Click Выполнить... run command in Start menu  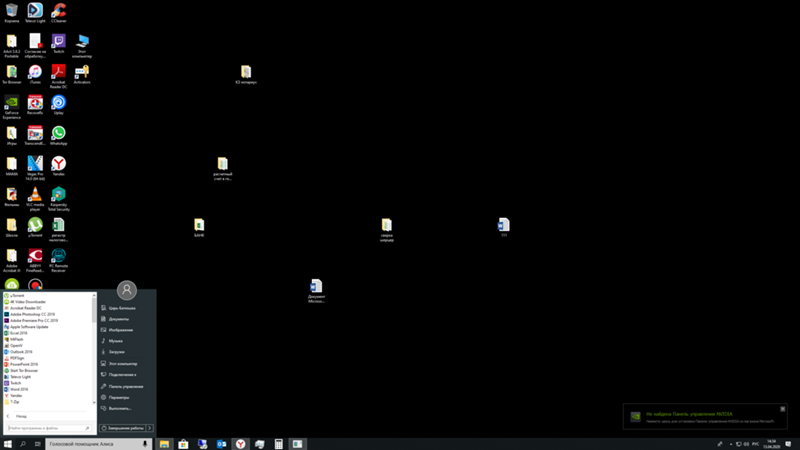(119, 409)
